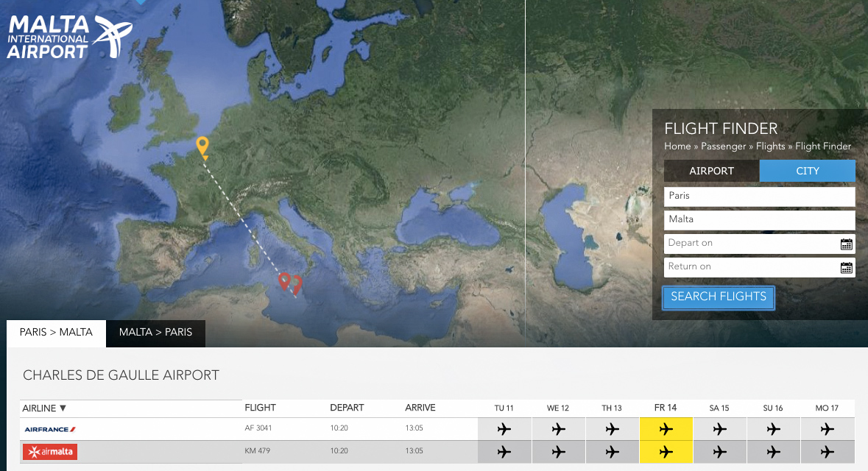Switch to the PARIS > MALTA tab
Viewport: 868px width, 471px height.
56,333
